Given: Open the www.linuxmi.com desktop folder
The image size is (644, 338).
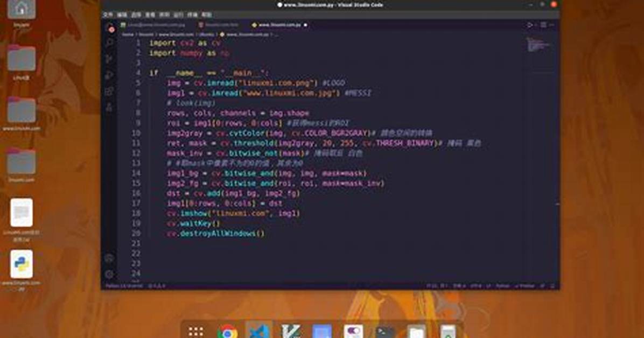Looking at the screenshot, I should click(22, 114).
